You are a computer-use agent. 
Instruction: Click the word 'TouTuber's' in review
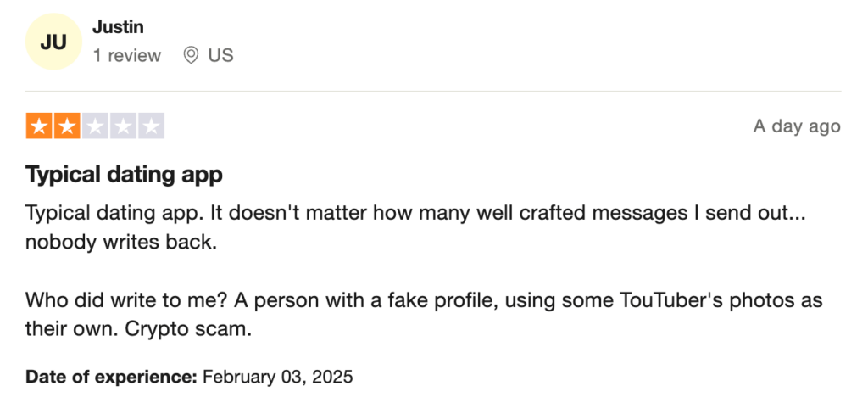(668, 300)
